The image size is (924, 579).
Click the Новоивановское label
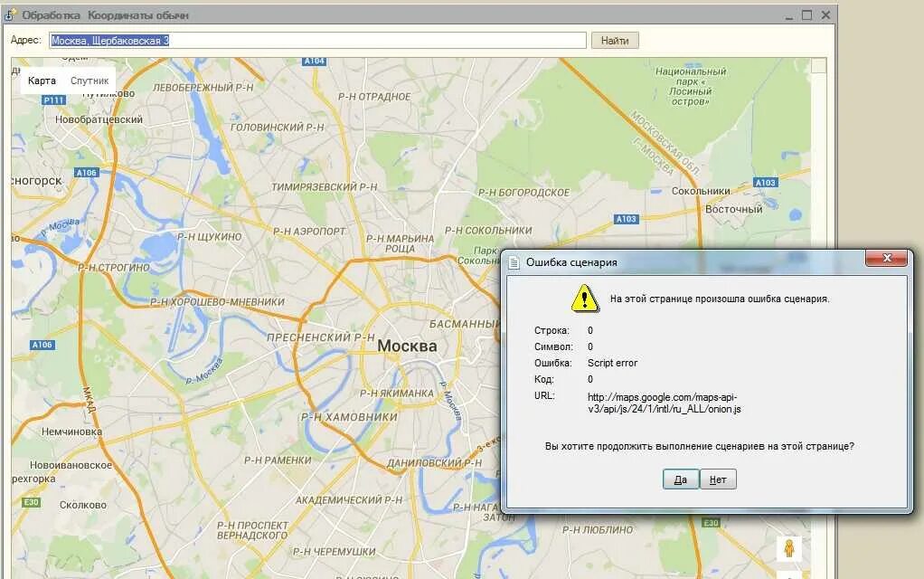click(x=71, y=465)
